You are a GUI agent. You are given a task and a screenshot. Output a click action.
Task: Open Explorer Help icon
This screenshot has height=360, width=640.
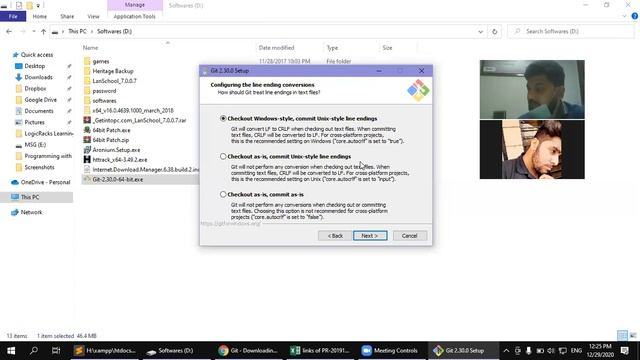[x=635, y=16]
